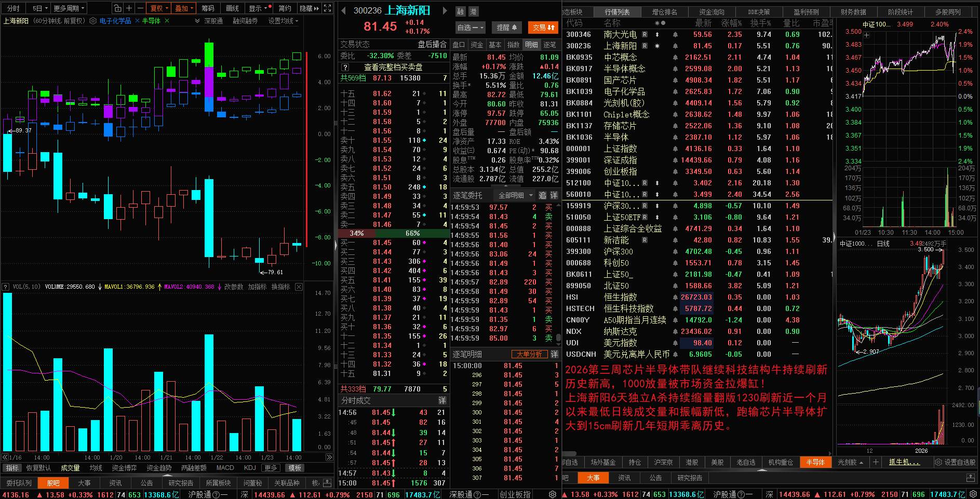Screen dimensions: 980x499
Task: Go to previous stock with left arrow
Action: click(344, 10)
